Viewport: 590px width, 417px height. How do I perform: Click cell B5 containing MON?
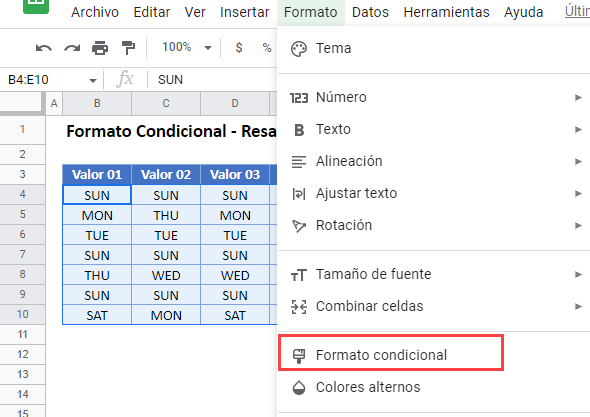click(x=97, y=215)
